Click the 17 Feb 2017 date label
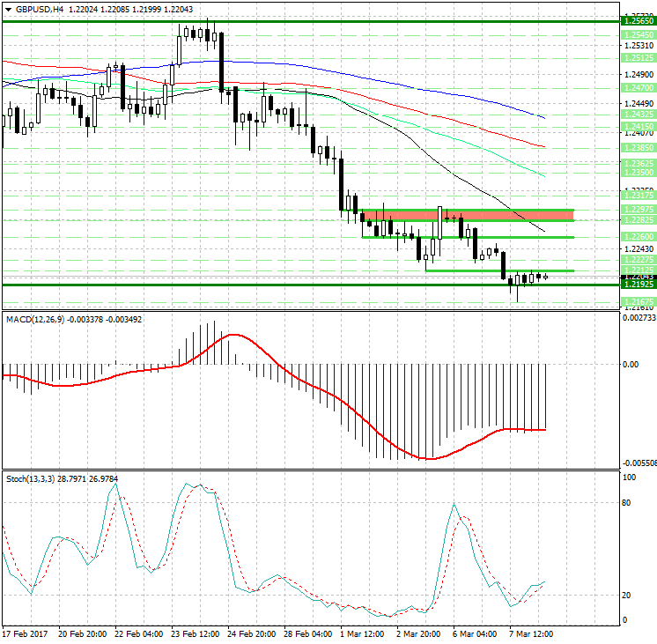Screen dimensions: 657x644 pyautogui.click(x=25, y=634)
